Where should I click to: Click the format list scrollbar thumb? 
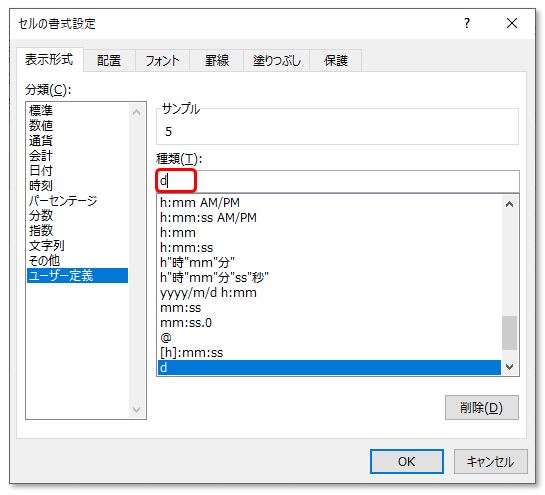510,333
